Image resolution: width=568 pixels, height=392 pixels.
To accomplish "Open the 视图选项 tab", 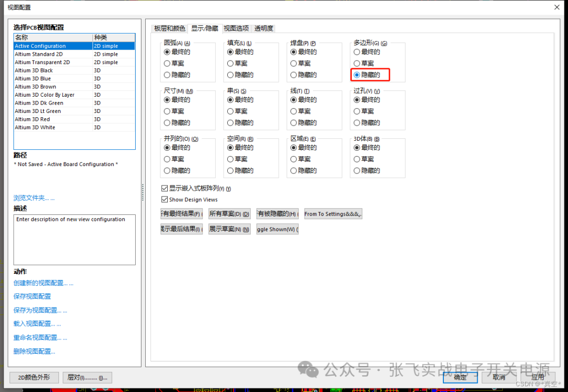I will [x=236, y=28].
